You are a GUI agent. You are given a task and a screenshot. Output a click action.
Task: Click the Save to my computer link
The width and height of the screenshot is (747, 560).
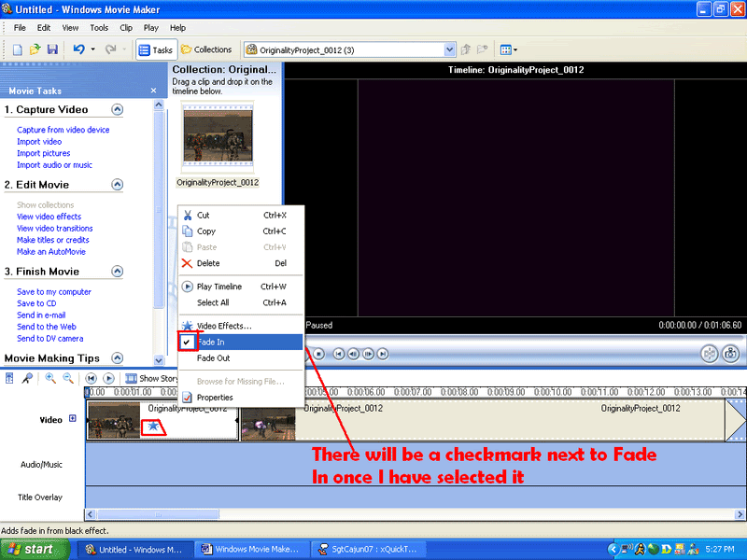54,292
